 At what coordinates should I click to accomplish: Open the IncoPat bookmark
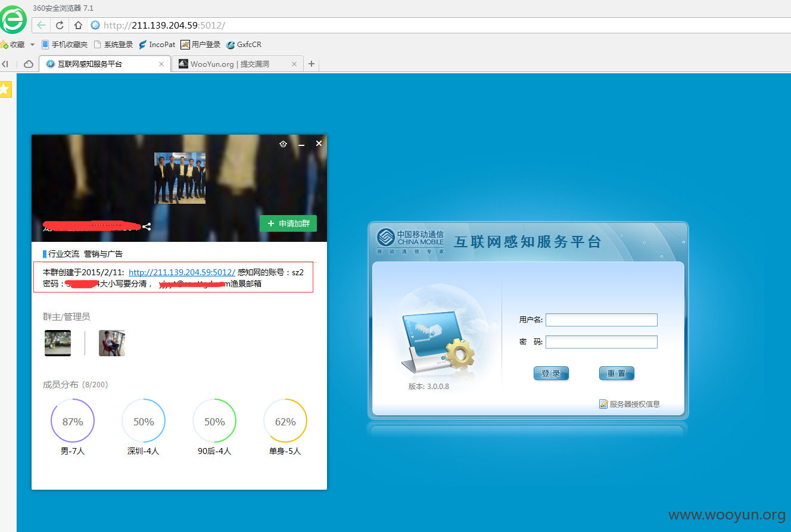157,45
